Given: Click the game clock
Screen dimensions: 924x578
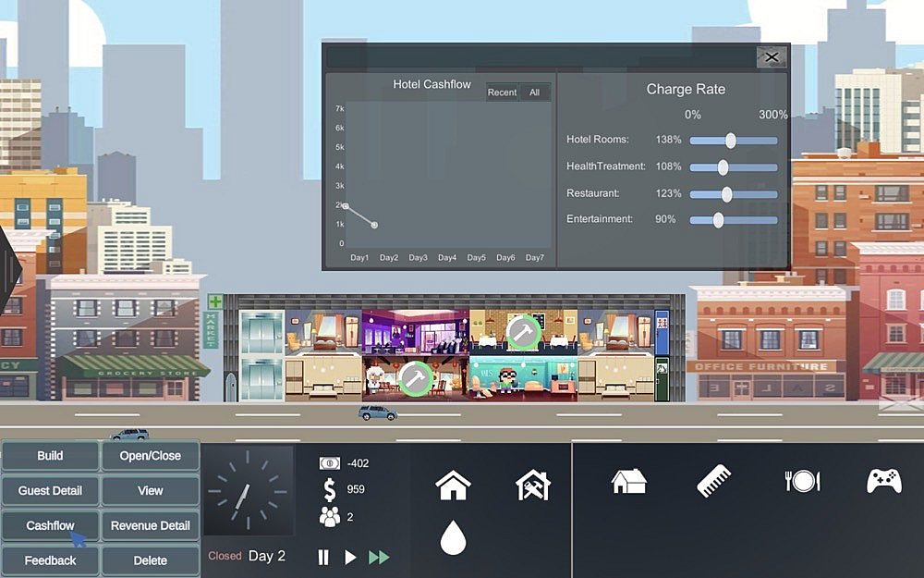Looking at the screenshot, I should pos(248,491).
